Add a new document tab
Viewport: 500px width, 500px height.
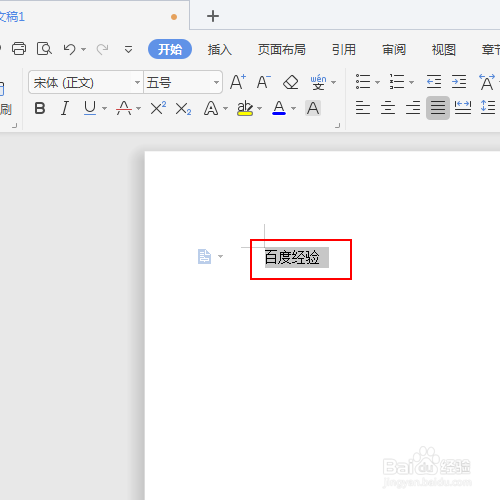pos(213,16)
